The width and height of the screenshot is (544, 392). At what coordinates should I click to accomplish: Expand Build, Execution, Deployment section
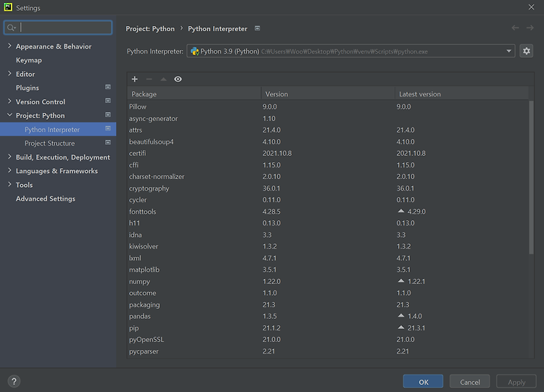point(9,157)
